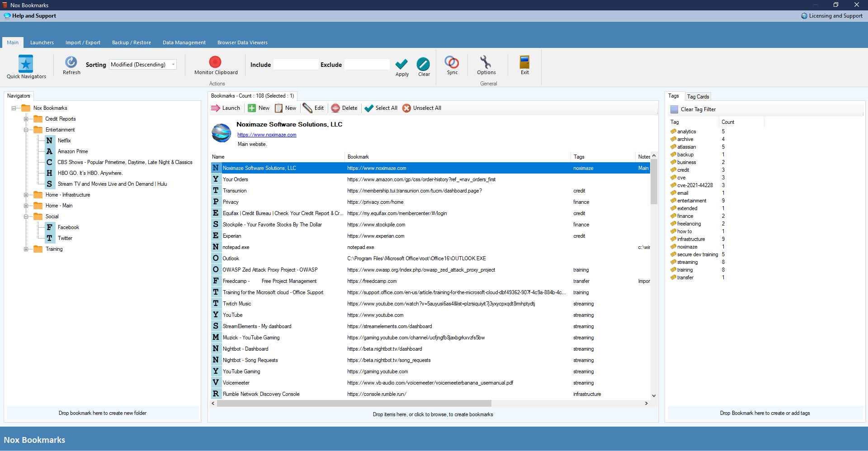Open the Options wrench icon
Screen dimensions: 868x451
(486, 62)
